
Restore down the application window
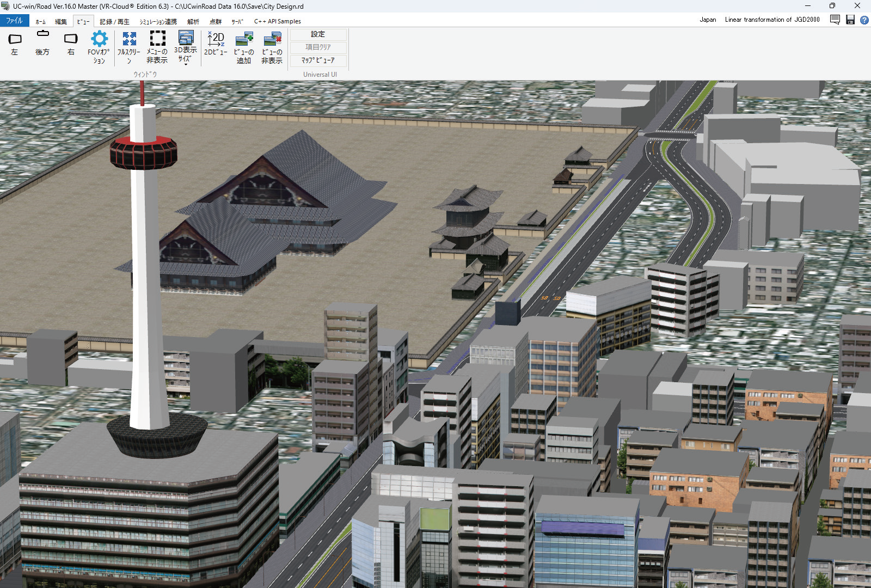tap(832, 6)
